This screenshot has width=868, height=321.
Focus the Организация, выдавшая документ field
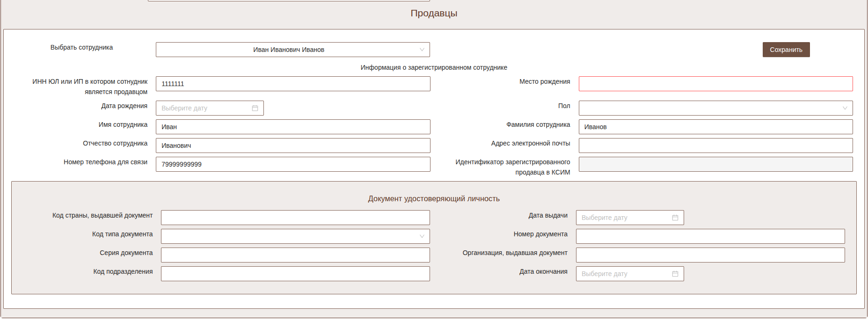click(x=710, y=255)
